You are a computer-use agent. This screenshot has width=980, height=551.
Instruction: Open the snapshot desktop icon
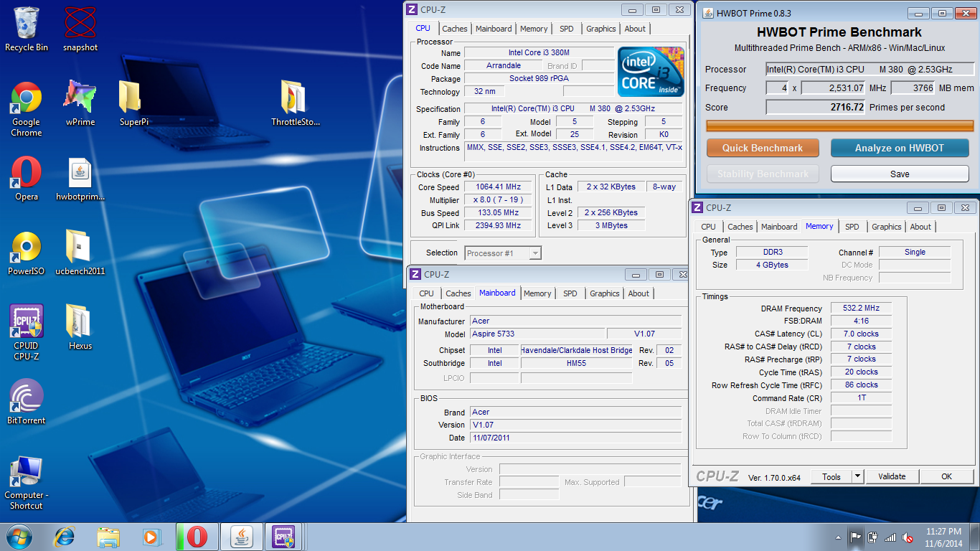click(80, 29)
